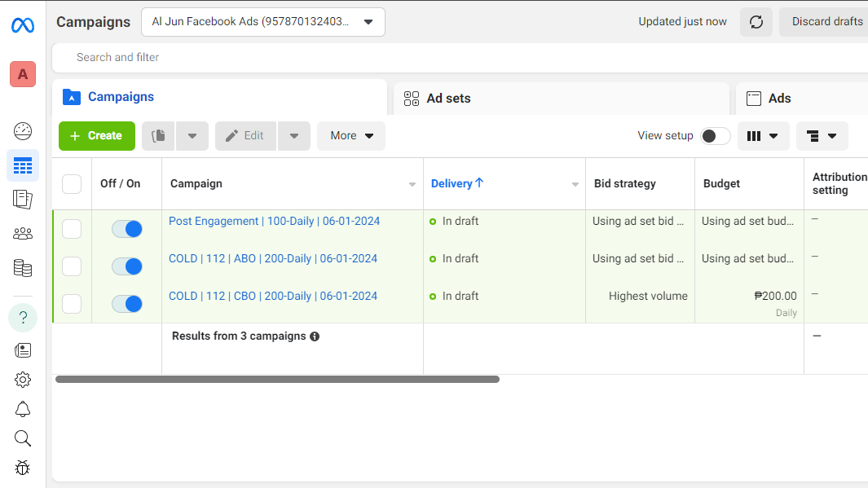Open Account overview gauge icon in sidebar

coord(23,130)
